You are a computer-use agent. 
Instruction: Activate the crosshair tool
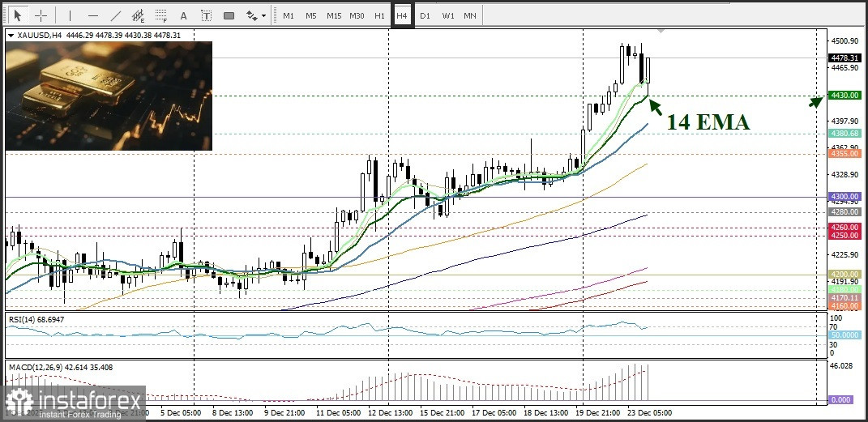[x=41, y=15]
